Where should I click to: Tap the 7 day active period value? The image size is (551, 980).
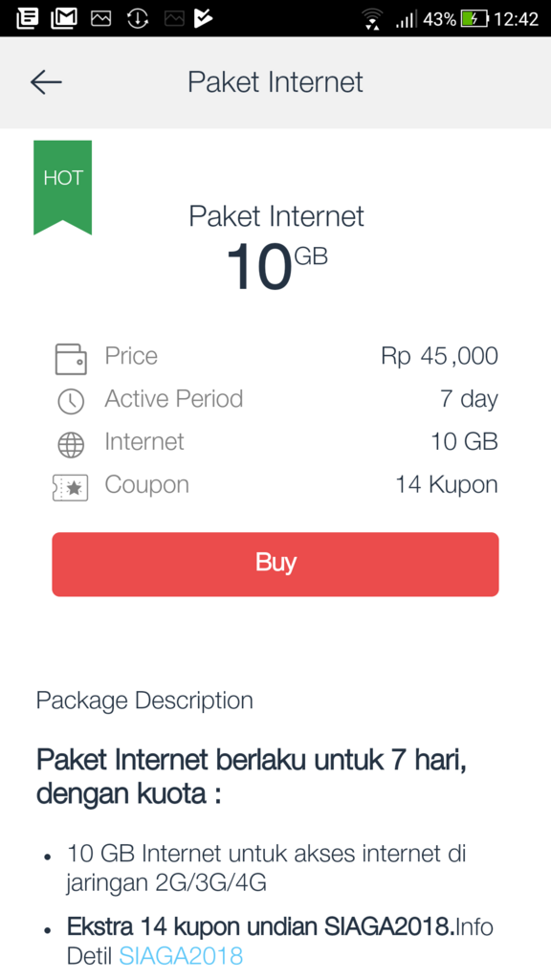469,399
